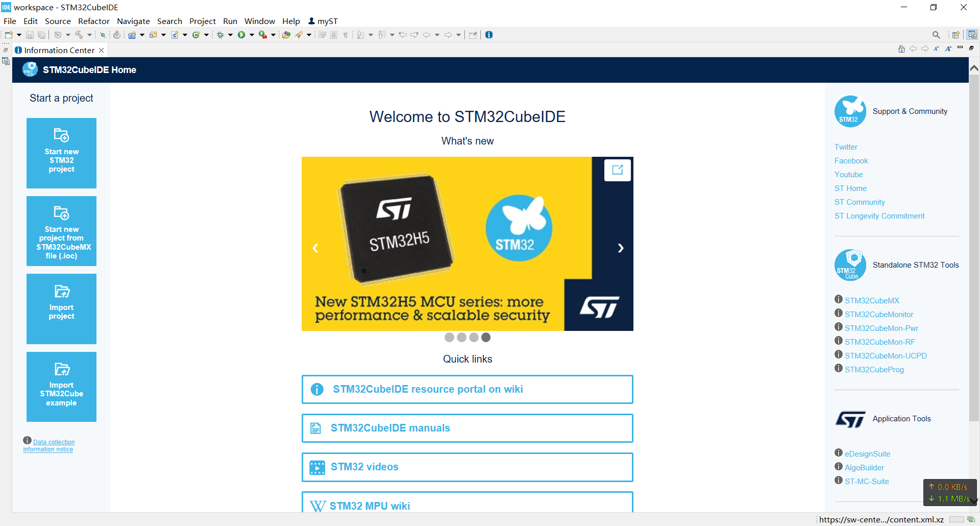Click the info icon beside eDesignSuite
The width and height of the screenshot is (980, 526).
[x=839, y=452]
